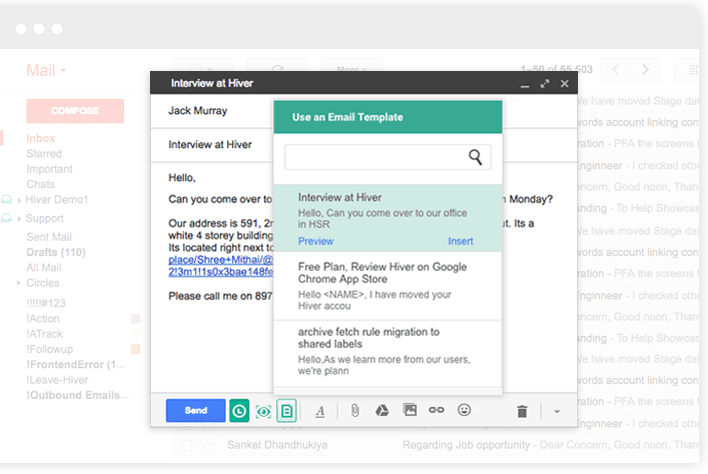This screenshot has width=708, height=474.
Task: Open the Inbox folder
Action: coord(41,138)
